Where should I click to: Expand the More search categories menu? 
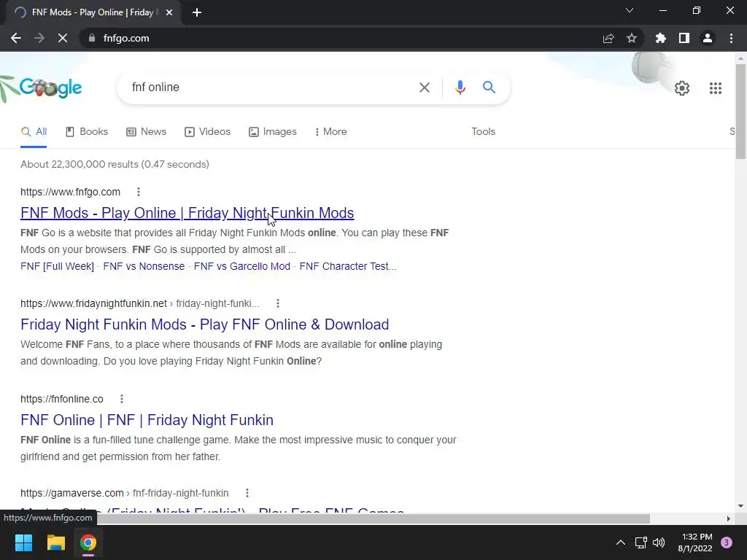pos(330,131)
